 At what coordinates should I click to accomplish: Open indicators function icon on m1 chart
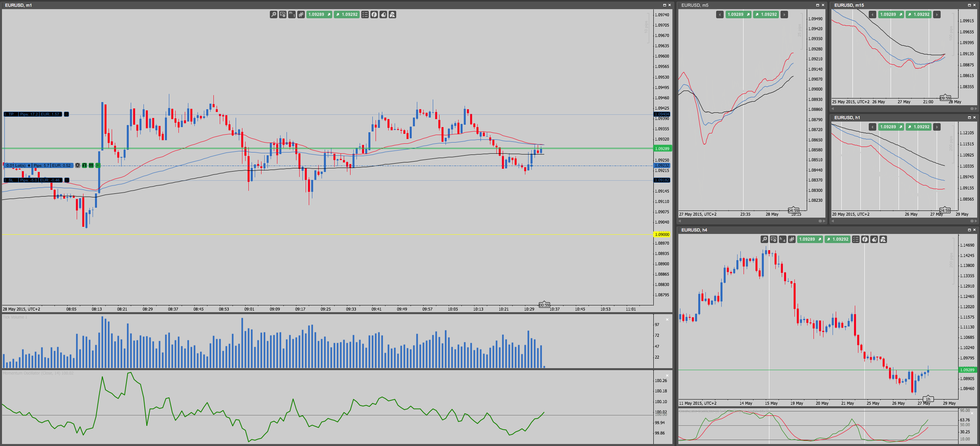(x=374, y=15)
